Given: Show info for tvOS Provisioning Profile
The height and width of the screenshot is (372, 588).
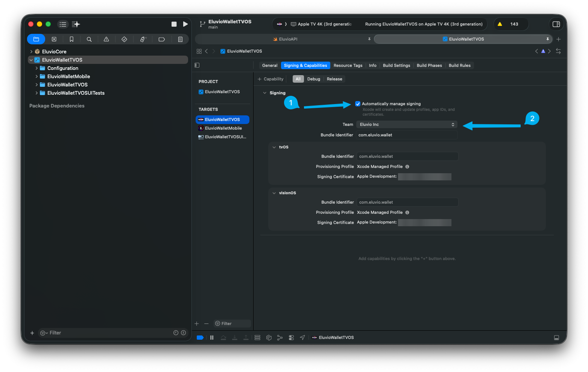Looking at the screenshot, I should [x=407, y=166].
